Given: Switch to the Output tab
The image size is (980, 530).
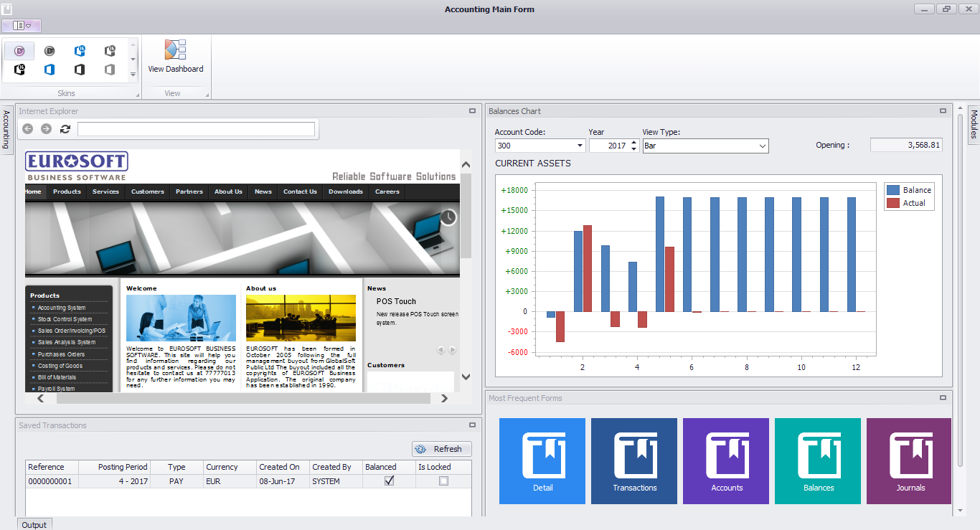Looking at the screenshot, I should (34, 524).
